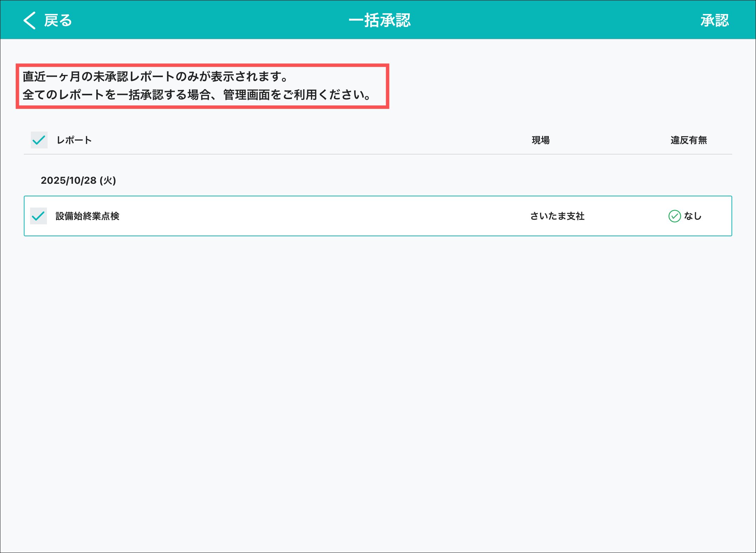Click the back chevron arrow icon

pos(30,20)
